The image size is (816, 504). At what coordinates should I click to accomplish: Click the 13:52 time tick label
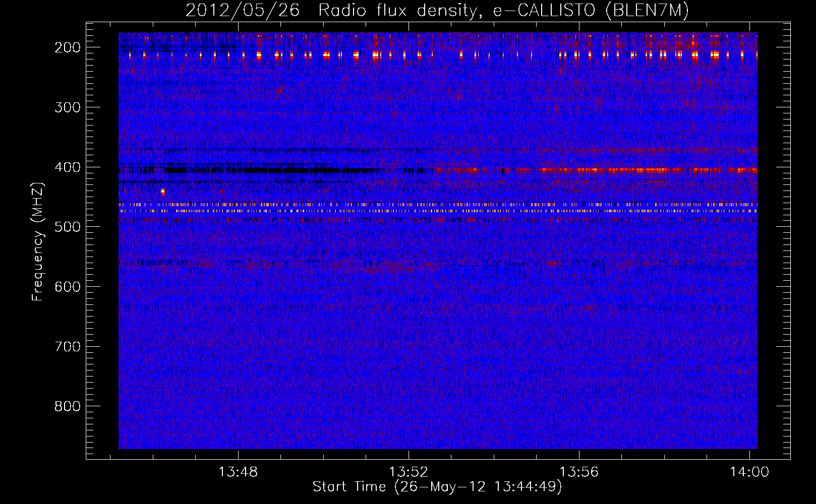point(409,472)
